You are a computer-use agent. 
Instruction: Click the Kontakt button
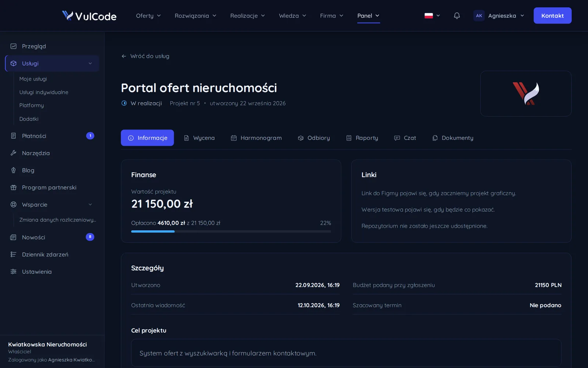point(552,15)
